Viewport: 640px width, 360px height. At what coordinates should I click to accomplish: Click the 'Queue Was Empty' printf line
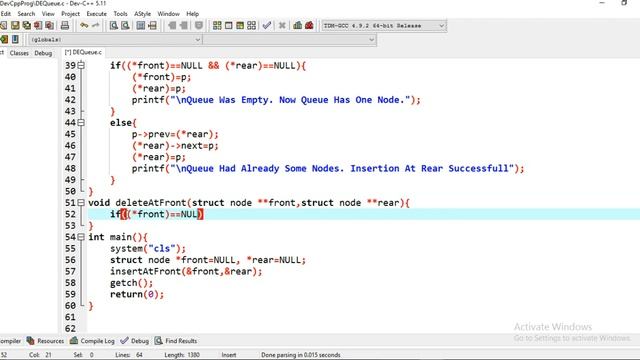(276, 100)
